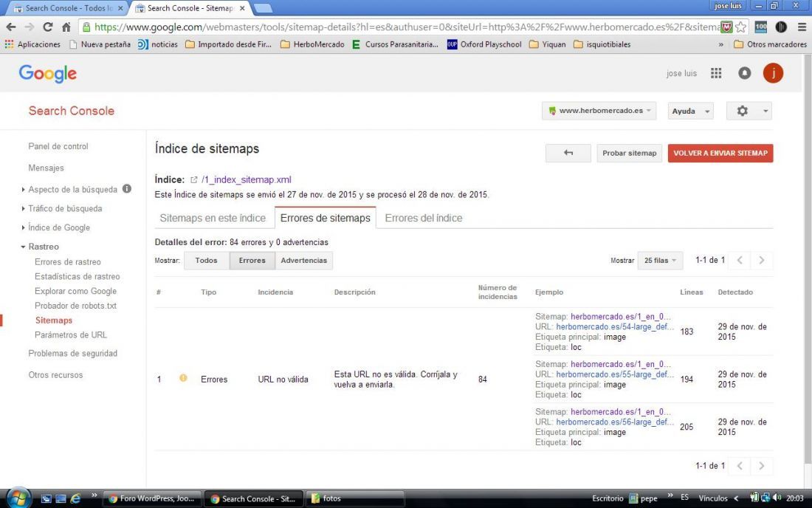Open the HerboMercado bookmark folder
The width and height of the screenshot is (812, 508).
312,44
